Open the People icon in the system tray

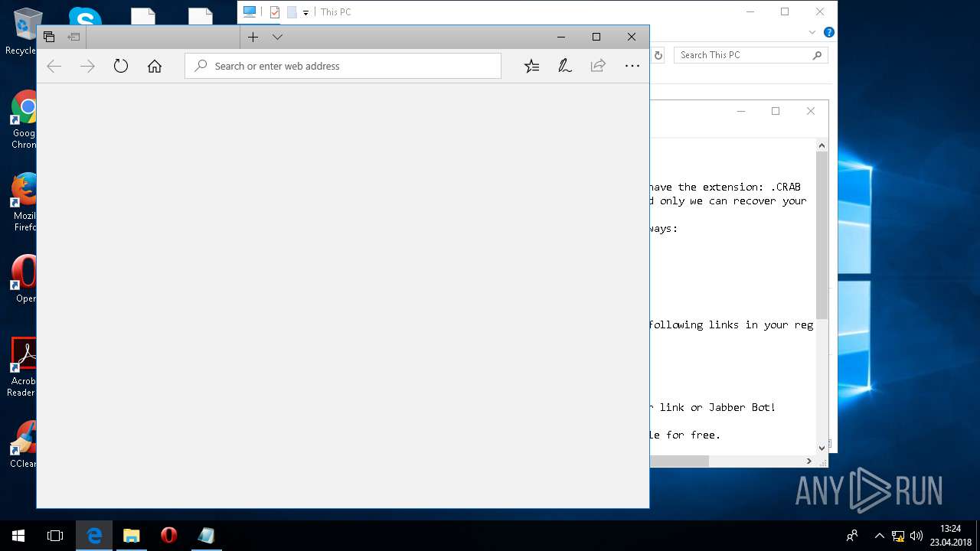pyautogui.click(x=851, y=536)
